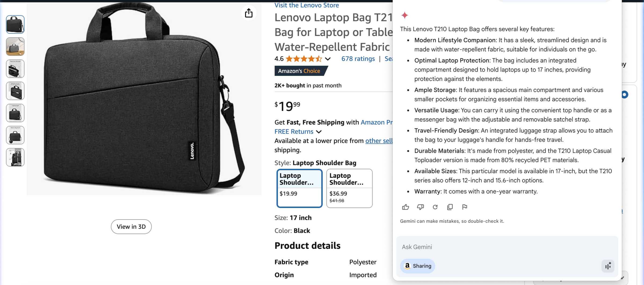Flag the Gemini response
This screenshot has height=285, width=644.
[x=465, y=207]
